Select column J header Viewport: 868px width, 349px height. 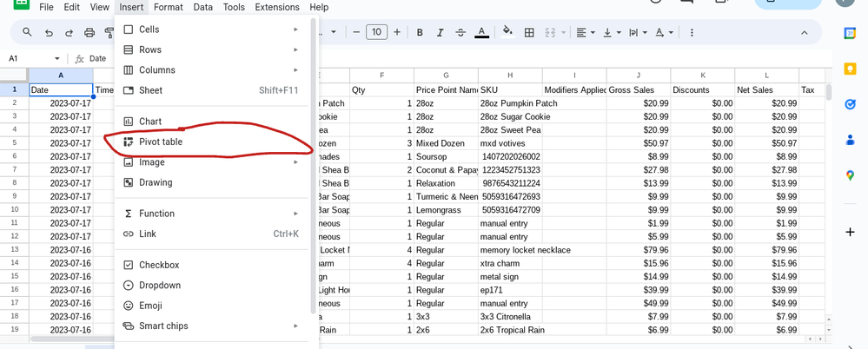coord(639,76)
